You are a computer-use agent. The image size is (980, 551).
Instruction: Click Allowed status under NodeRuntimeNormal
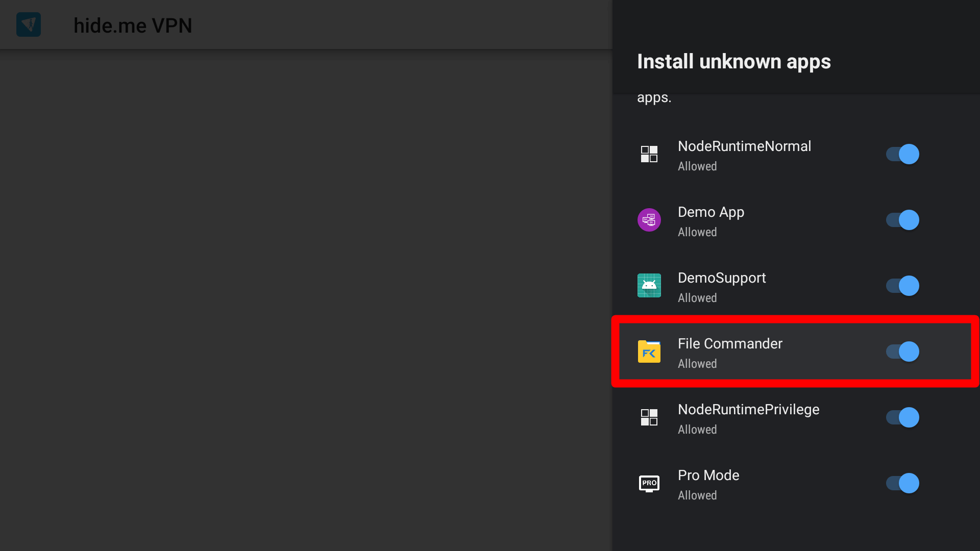click(697, 166)
